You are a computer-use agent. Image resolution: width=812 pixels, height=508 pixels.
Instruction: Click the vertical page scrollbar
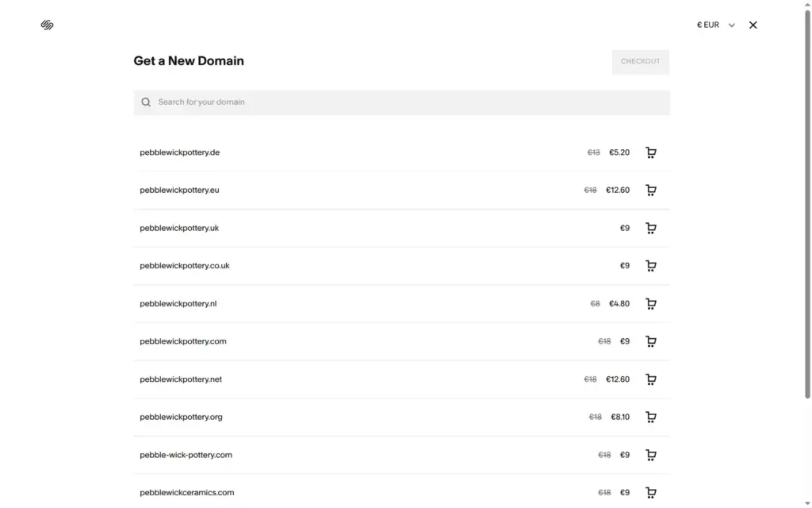coord(807,205)
